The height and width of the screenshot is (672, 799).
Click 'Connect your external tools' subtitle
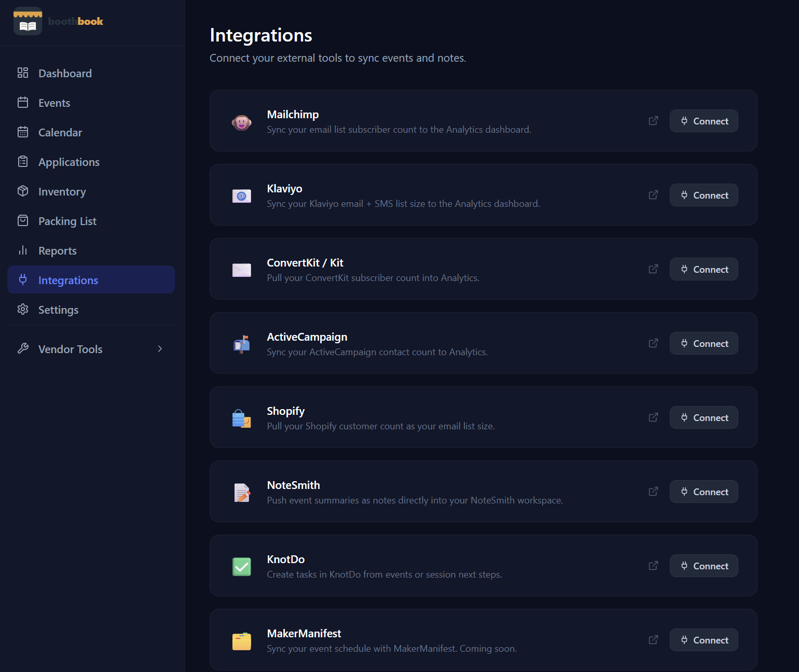pos(338,58)
